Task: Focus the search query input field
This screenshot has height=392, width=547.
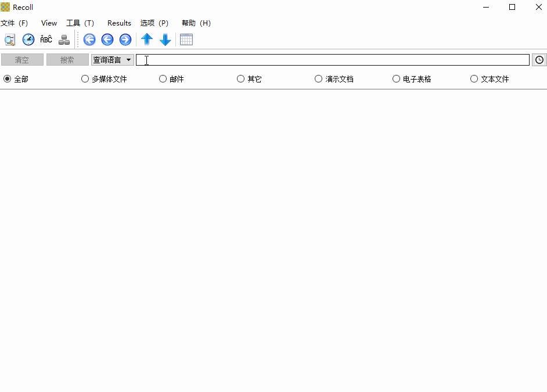Action: (333, 60)
